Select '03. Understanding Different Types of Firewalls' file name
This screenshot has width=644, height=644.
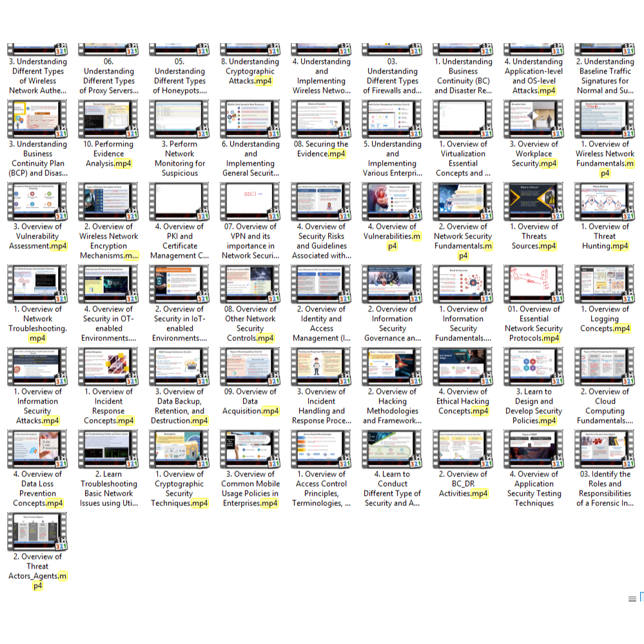click(392, 76)
